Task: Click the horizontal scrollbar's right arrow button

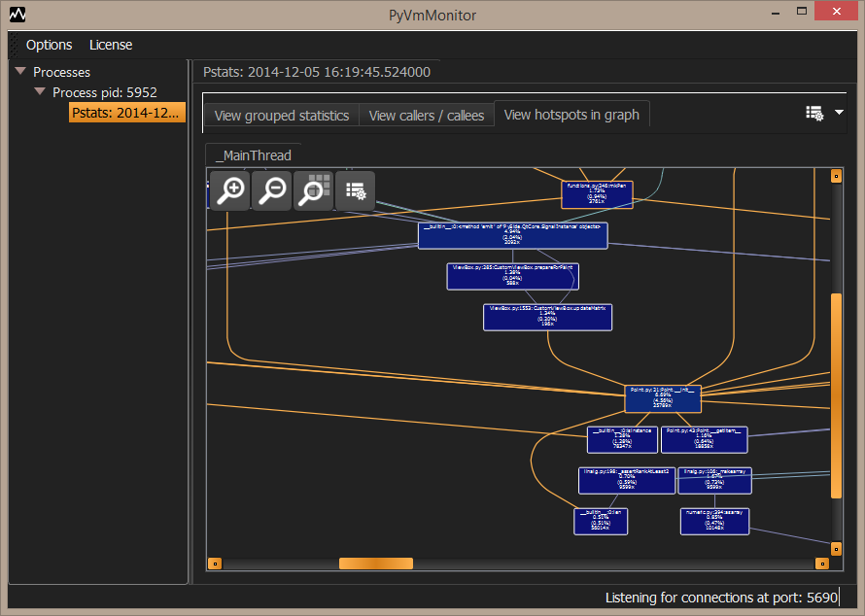Action: pos(822,564)
